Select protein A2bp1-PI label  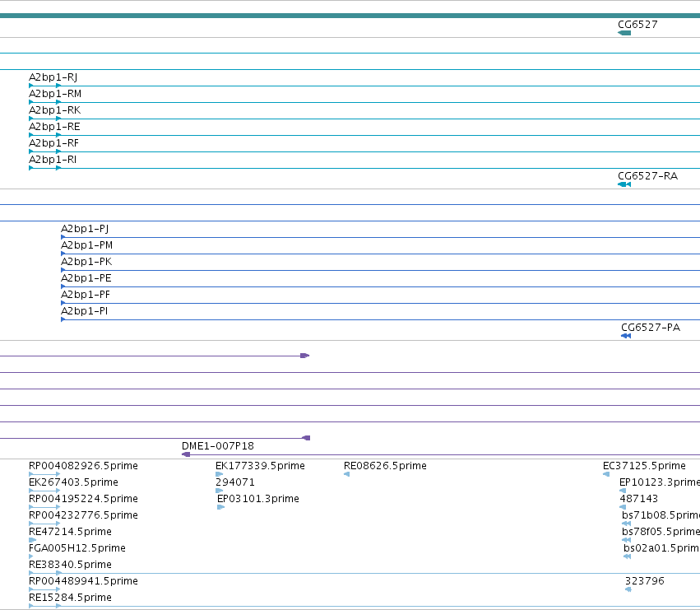pos(85,311)
